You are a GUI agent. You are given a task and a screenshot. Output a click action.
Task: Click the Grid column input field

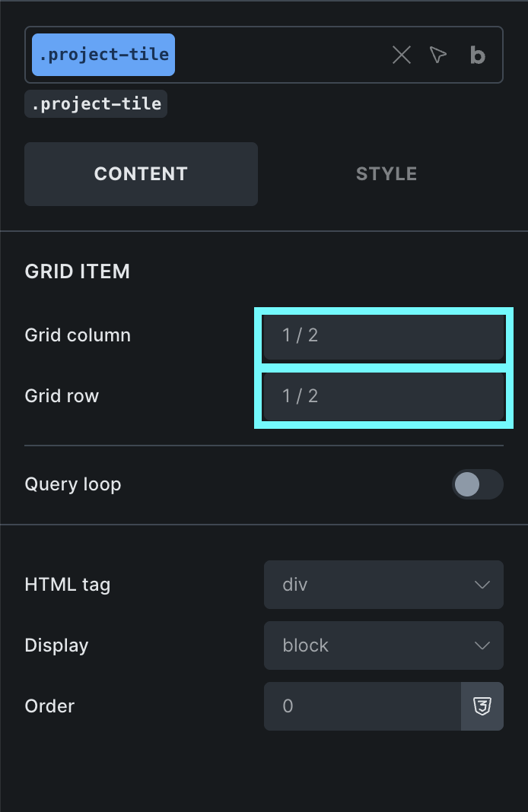click(x=383, y=335)
